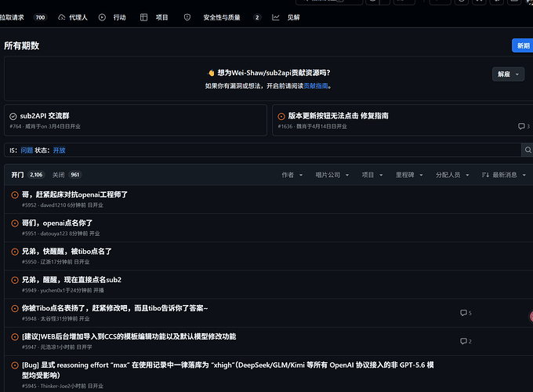Open the 最新消息 sort dropdown
This screenshot has width=533, height=392.
point(504,175)
